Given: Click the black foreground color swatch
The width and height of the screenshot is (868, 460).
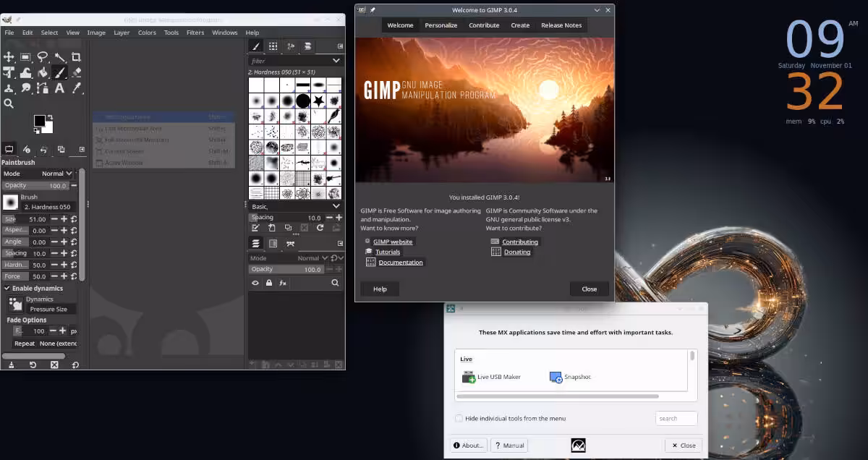Looking at the screenshot, I should pos(39,120).
